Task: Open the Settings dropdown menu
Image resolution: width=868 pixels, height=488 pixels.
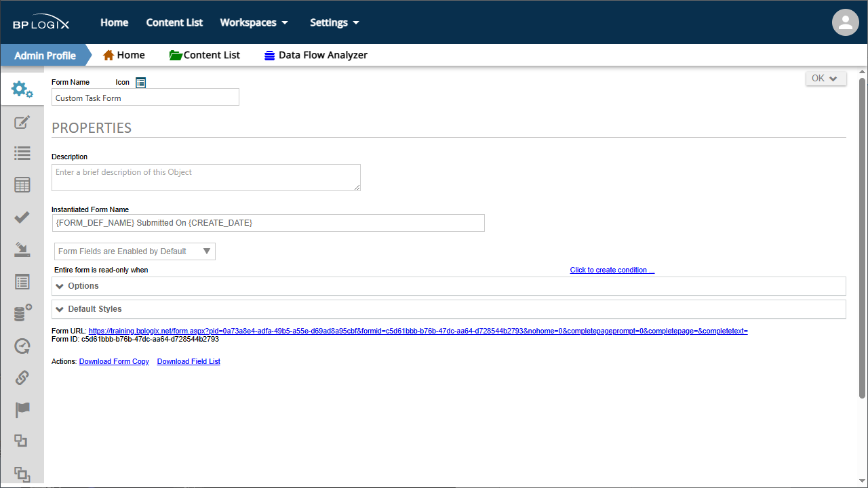Action: pyautogui.click(x=334, y=22)
